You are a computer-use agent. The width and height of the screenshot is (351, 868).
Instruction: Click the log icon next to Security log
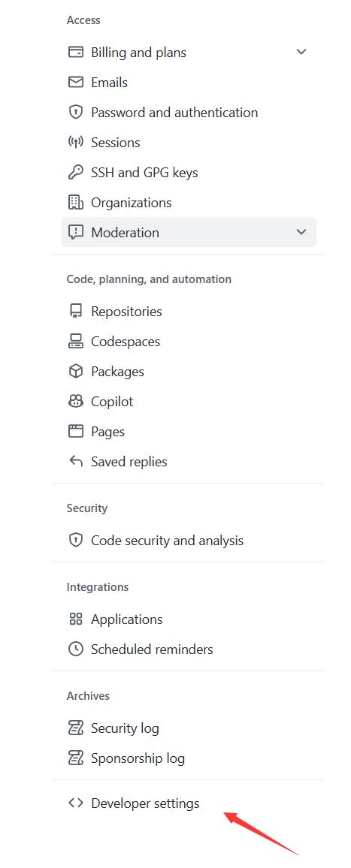[x=75, y=728]
